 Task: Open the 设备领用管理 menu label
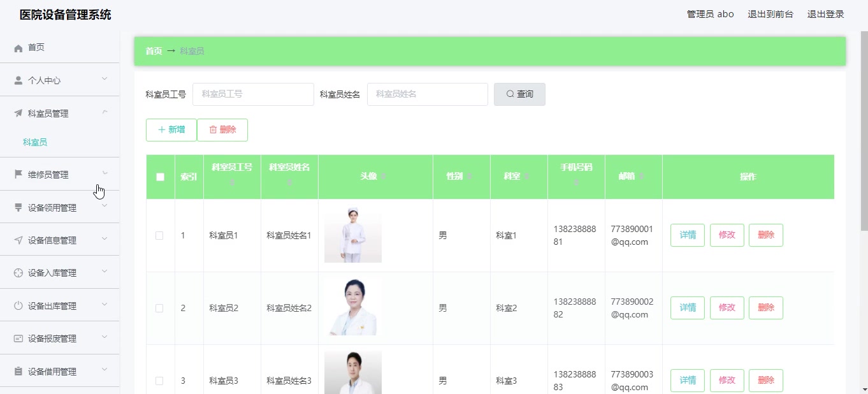click(x=52, y=208)
